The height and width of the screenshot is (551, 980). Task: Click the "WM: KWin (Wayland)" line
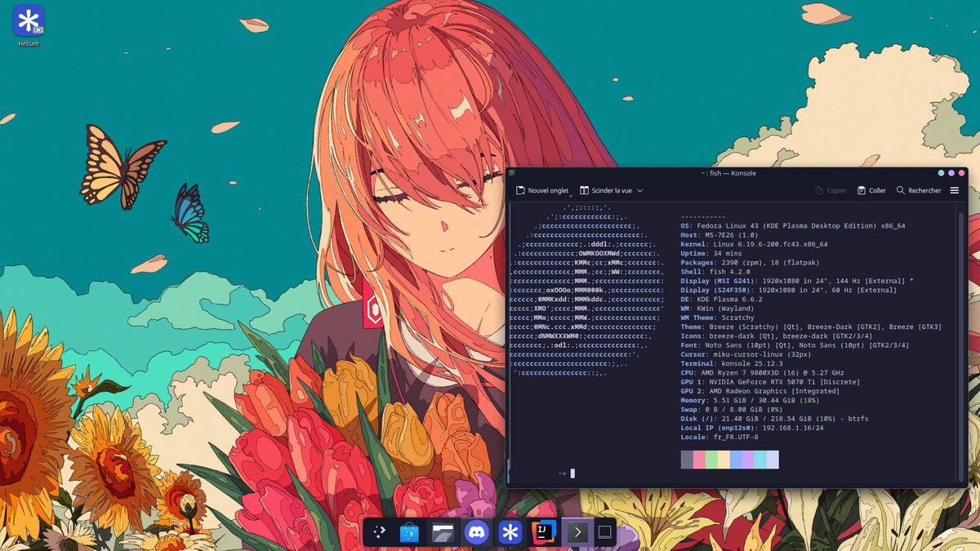(717, 309)
